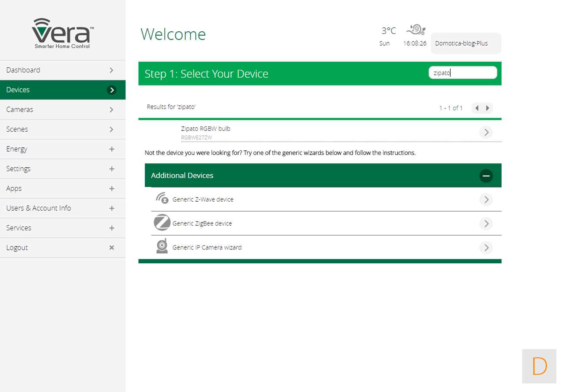This screenshot has width=565, height=392.
Task: Collapse the Additional Devices section
Action: coord(486,176)
